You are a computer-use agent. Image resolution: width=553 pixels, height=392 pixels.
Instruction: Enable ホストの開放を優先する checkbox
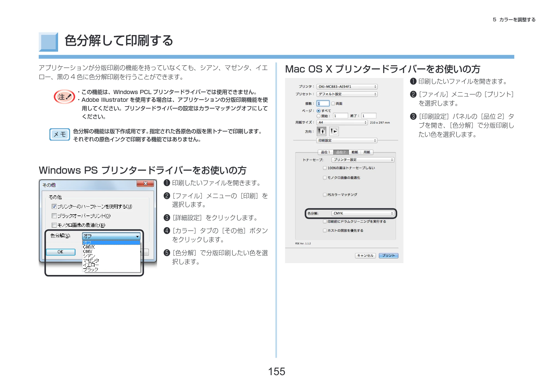pos(325,230)
